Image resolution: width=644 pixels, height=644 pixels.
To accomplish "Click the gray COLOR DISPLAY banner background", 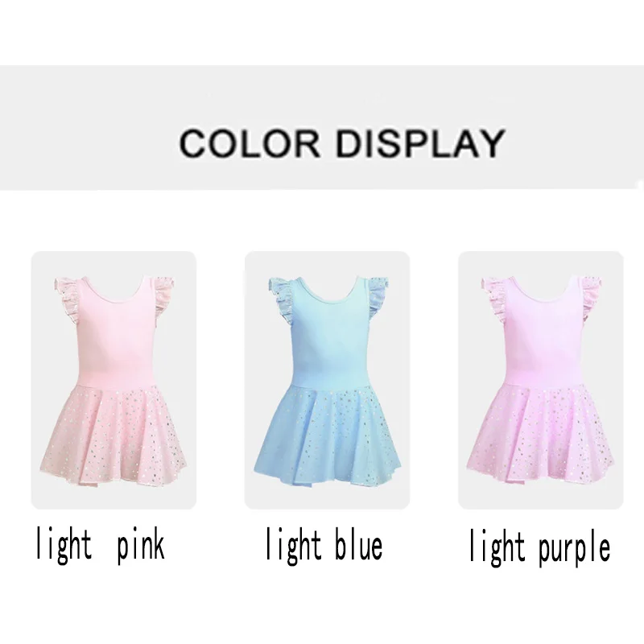I will (x=322, y=127).
